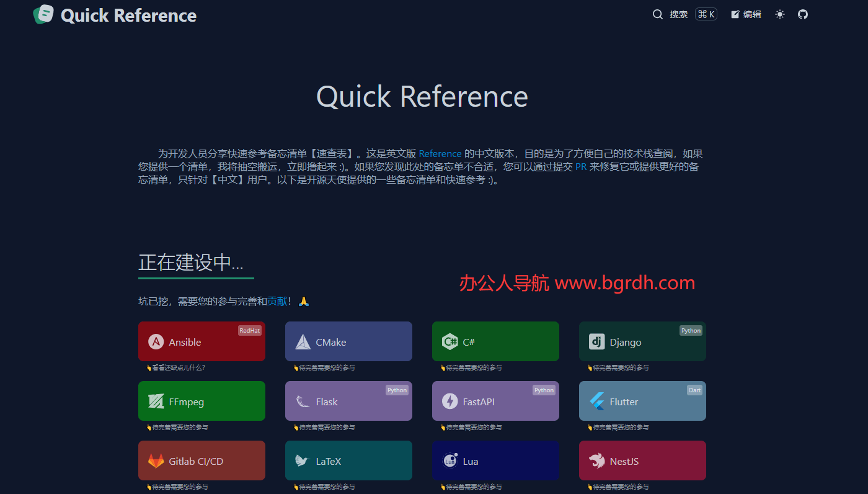Follow the Reference hyperlink in intro
The height and width of the screenshot is (494, 868).
coord(440,154)
